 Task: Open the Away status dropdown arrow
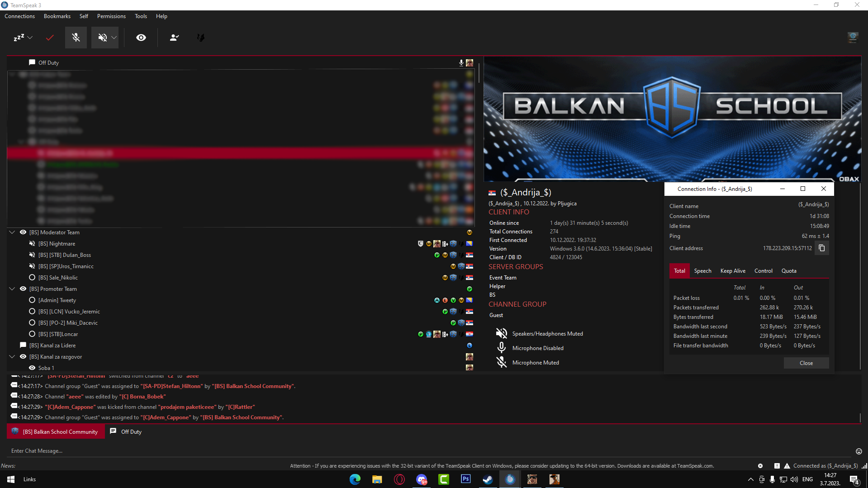pos(30,38)
